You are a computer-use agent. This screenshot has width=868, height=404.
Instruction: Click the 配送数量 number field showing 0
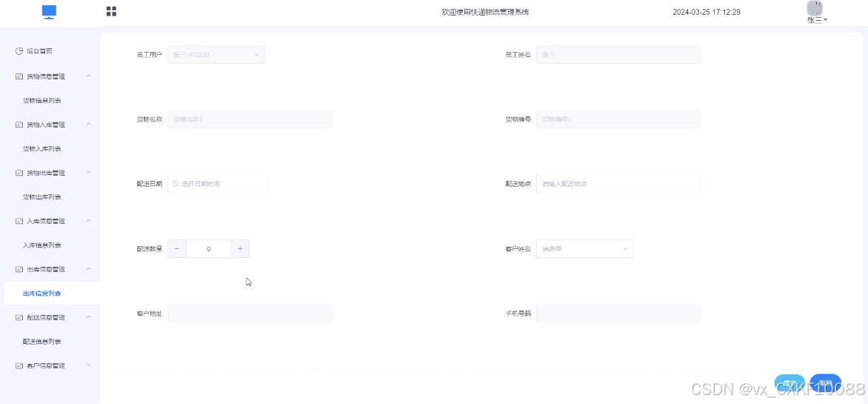(209, 249)
